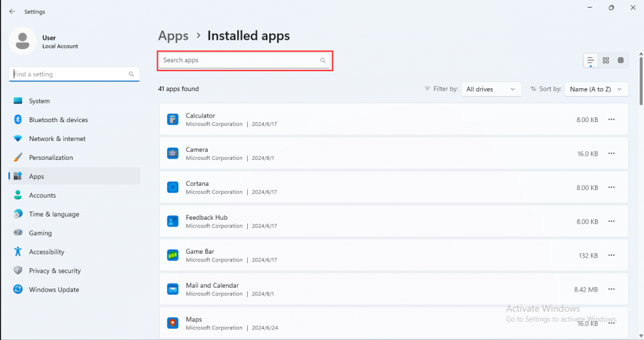The image size is (644, 340).
Task: Click the Calculator app icon
Action: coord(173,120)
